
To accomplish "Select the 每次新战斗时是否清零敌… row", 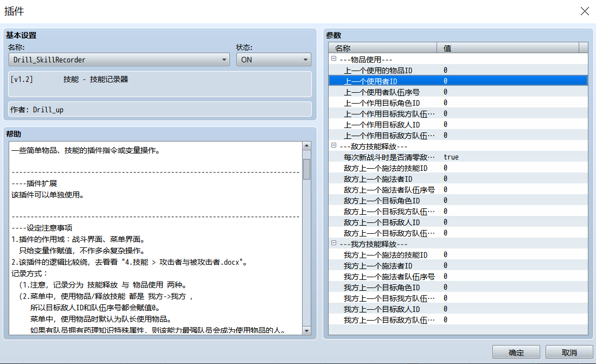I will tap(458, 157).
